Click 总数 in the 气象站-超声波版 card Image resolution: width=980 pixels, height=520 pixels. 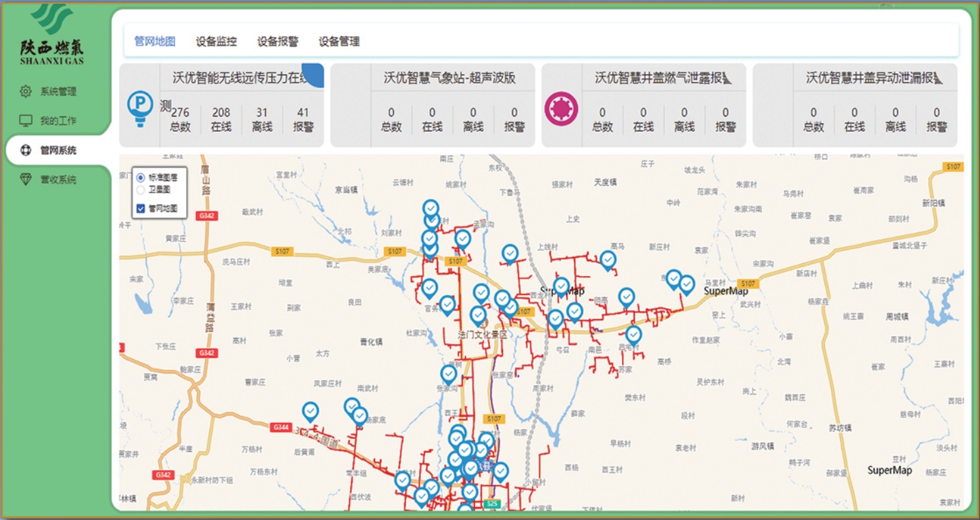tap(392, 127)
